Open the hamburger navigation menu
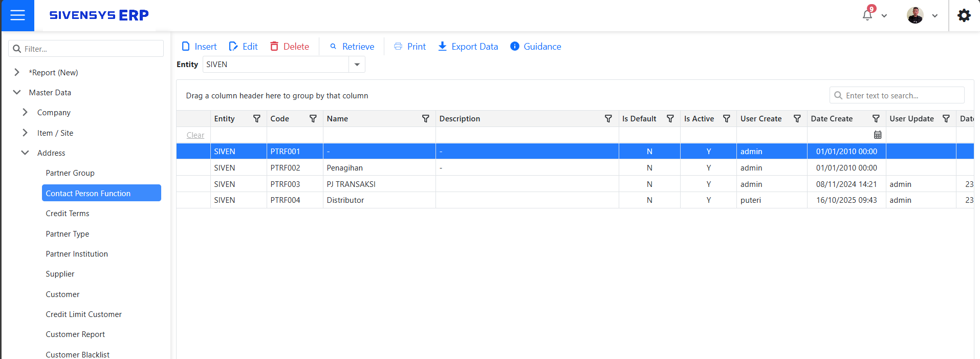 [17, 15]
